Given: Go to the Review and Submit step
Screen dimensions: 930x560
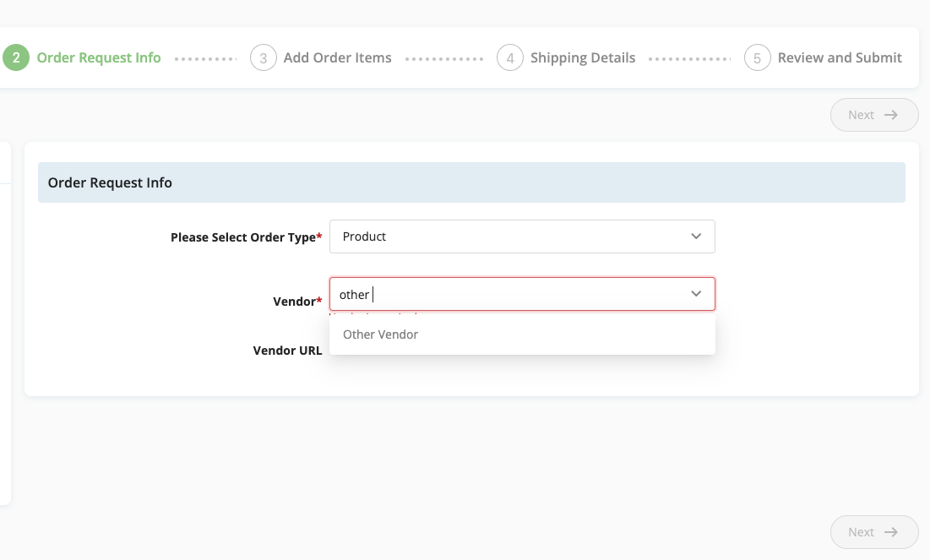Looking at the screenshot, I should [840, 57].
